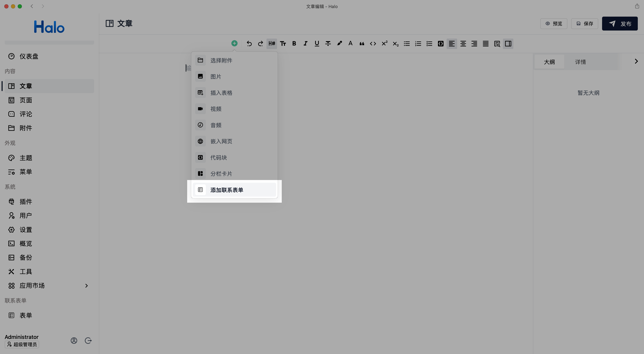Insert code block from toolbar
This screenshot has width=644, height=354.
(x=441, y=43)
